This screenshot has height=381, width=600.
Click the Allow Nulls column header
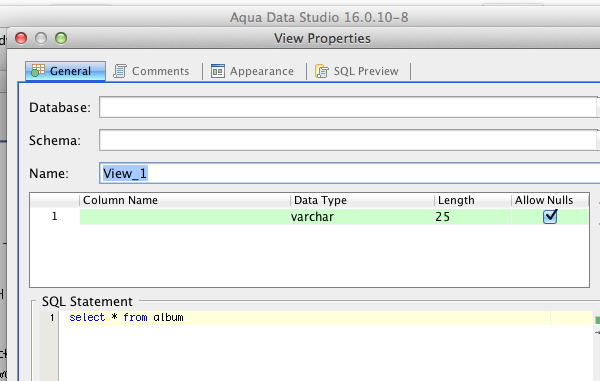click(550, 200)
